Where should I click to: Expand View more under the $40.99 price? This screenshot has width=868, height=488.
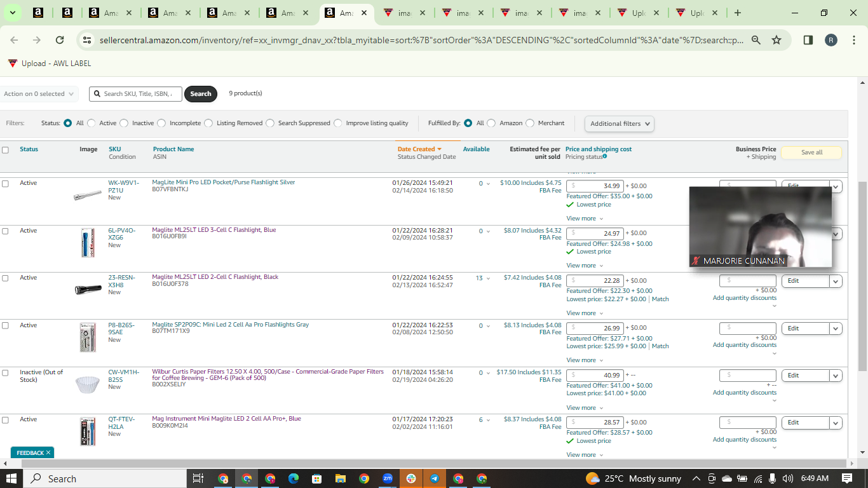tap(585, 408)
